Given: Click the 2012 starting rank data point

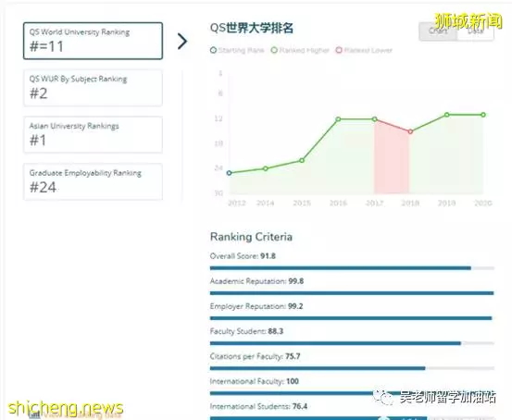Looking at the screenshot, I should 230,173.
